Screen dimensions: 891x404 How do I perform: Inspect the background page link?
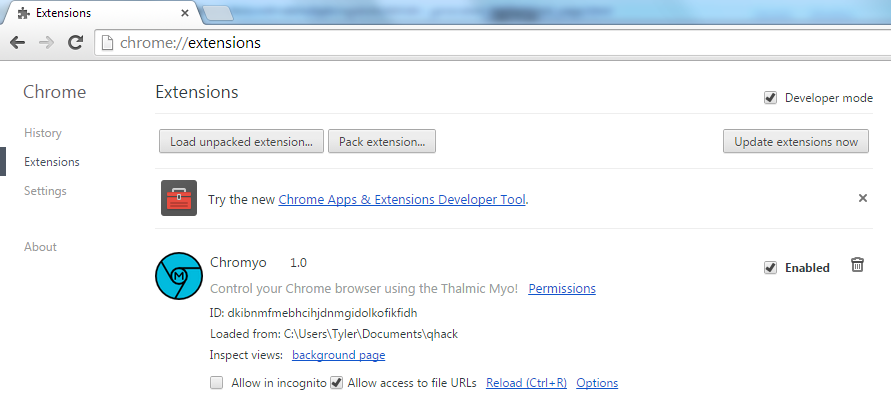(339, 355)
